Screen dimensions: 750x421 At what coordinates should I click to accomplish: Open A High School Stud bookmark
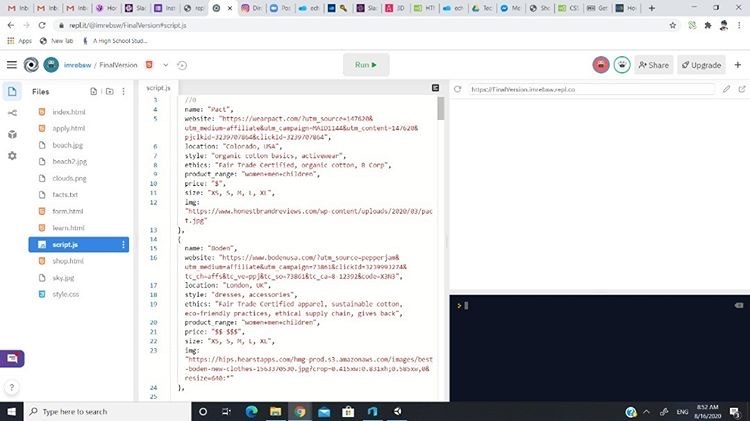pyautogui.click(x=115, y=41)
